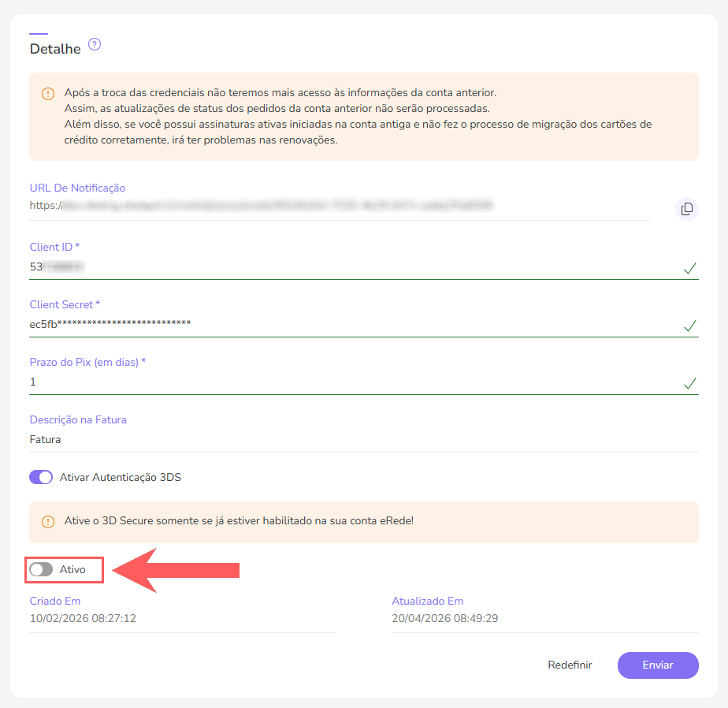Click the Ativo label text

tap(72, 569)
